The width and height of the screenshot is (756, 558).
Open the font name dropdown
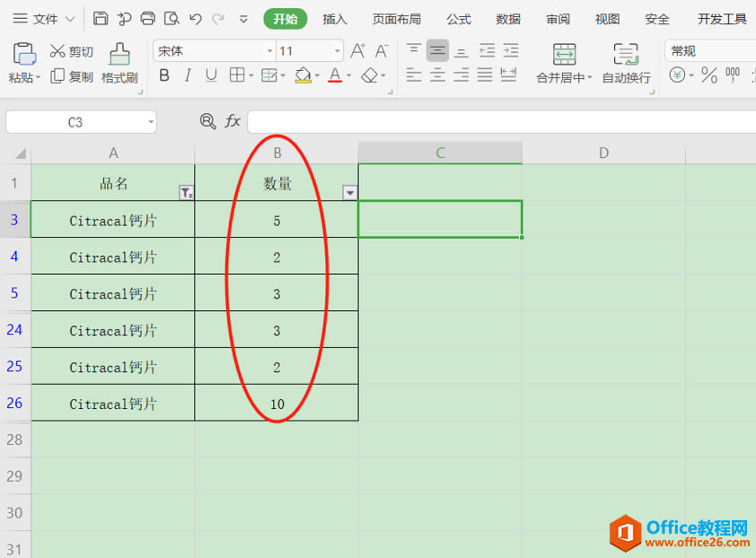point(269,50)
